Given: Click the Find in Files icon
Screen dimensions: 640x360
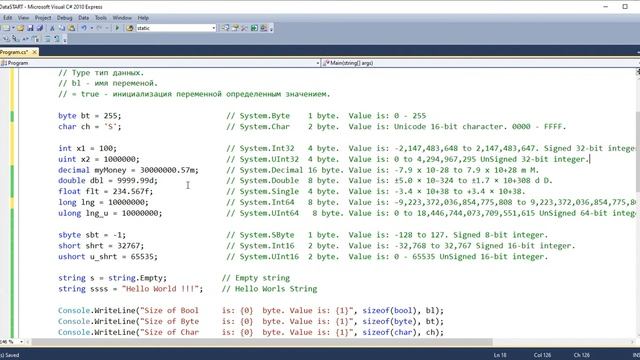Looking at the screenshot, I should point(130,28).
